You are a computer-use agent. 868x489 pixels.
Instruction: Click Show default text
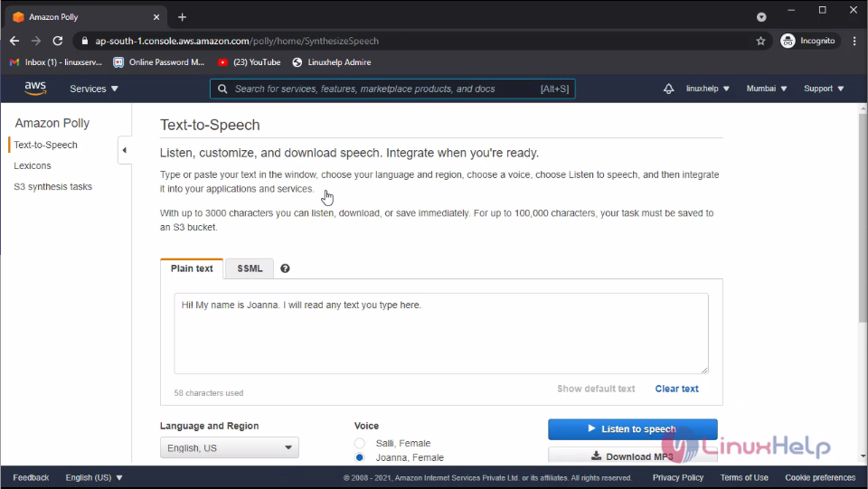click(596, 389)
